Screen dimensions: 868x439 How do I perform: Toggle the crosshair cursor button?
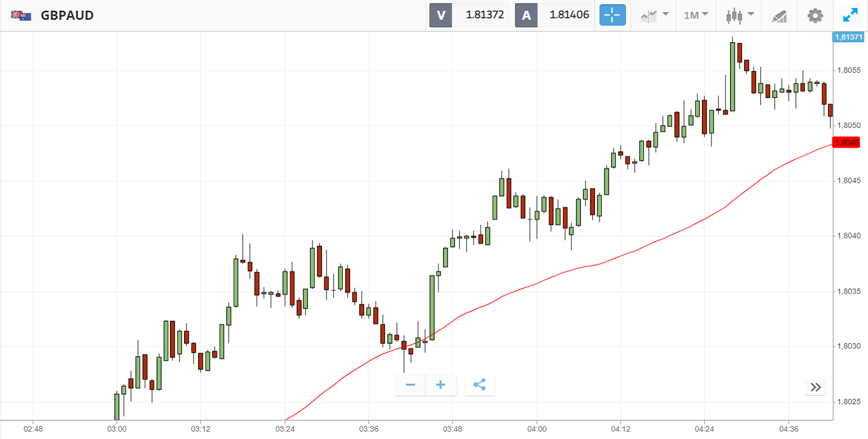click(612, 15)
